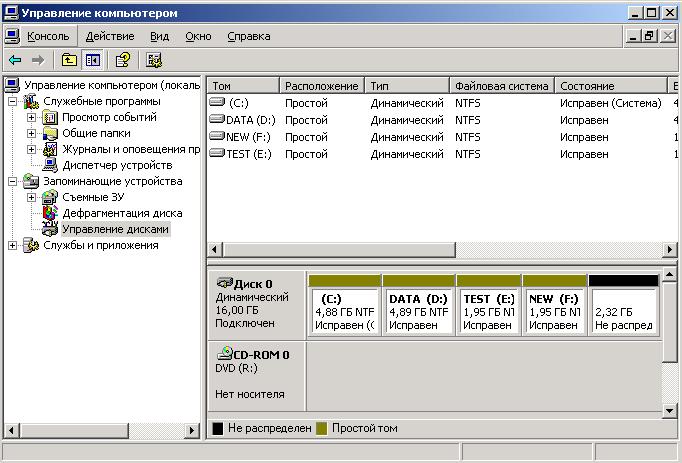Image resolution: width=682 pixels, height=463 pixels.
Task: Click the tree pane scroll right arrow
Action: click(191, 431)
